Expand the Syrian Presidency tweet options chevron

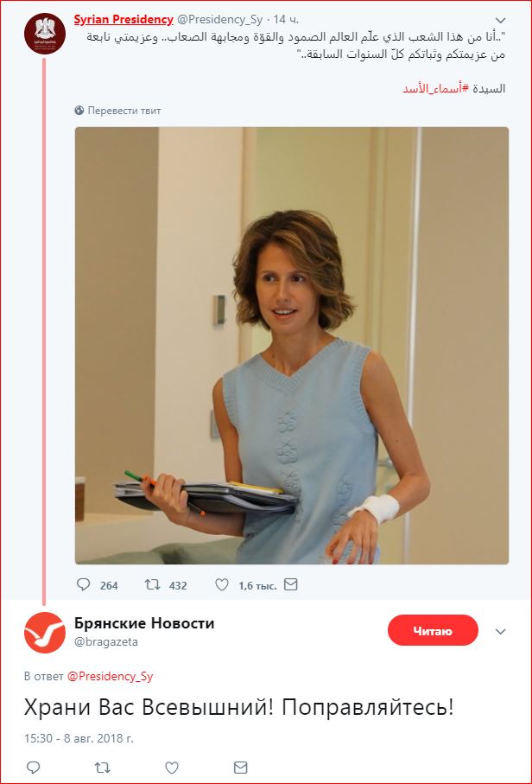click(x=501, y=20)
